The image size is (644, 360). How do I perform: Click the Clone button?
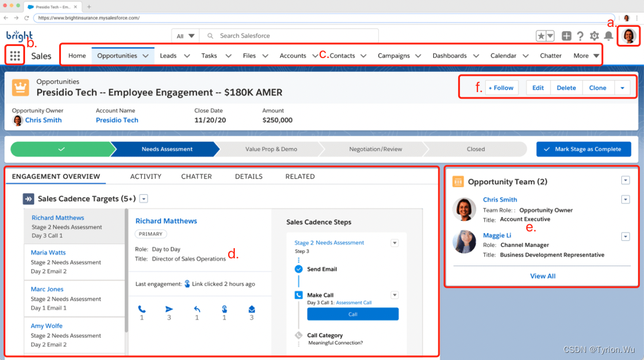(597, 88)
